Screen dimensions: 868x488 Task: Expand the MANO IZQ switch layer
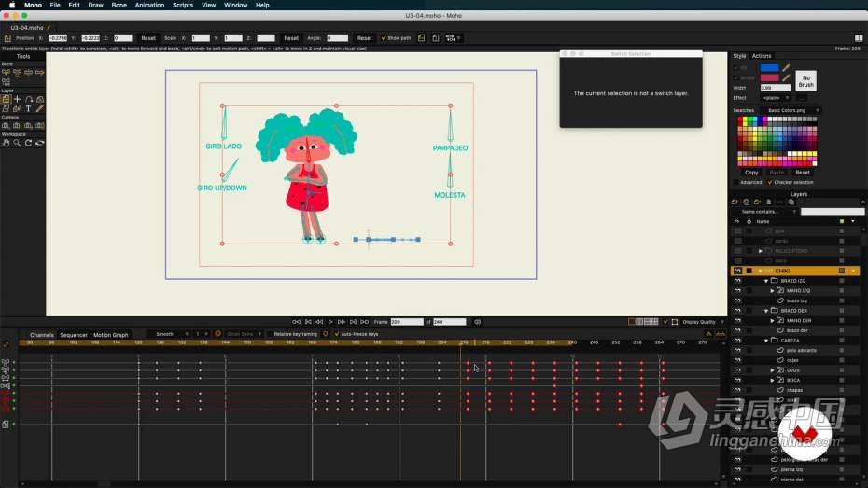click(773, 291)
